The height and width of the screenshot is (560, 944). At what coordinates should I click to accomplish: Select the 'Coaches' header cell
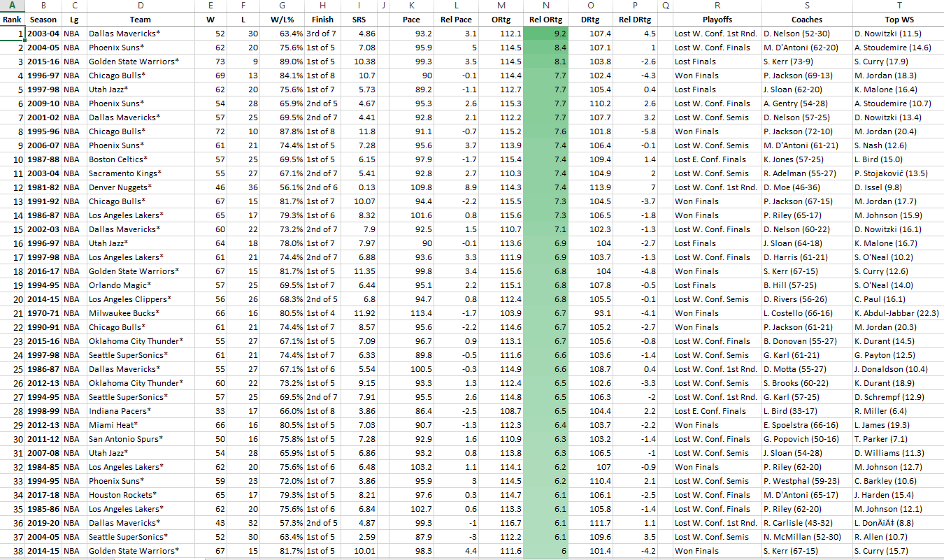pos(806,20)
